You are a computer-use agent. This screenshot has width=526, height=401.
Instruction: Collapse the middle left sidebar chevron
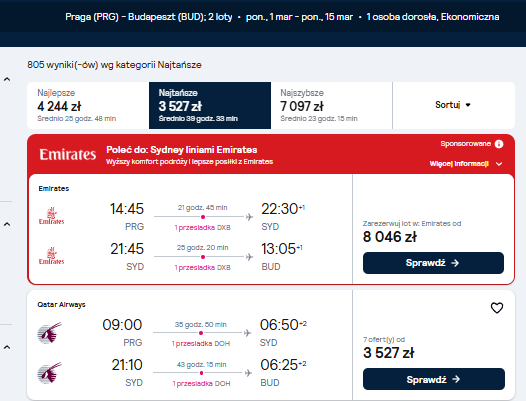(7, 224)
